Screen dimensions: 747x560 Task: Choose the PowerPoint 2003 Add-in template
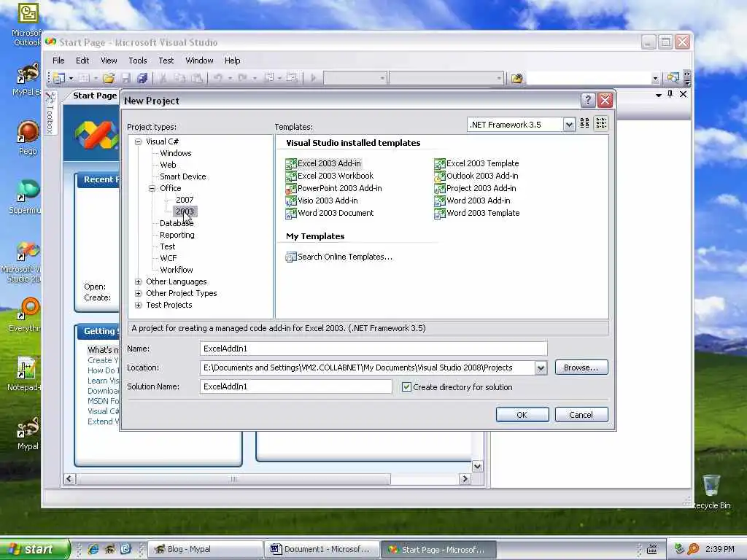[333, 188]
